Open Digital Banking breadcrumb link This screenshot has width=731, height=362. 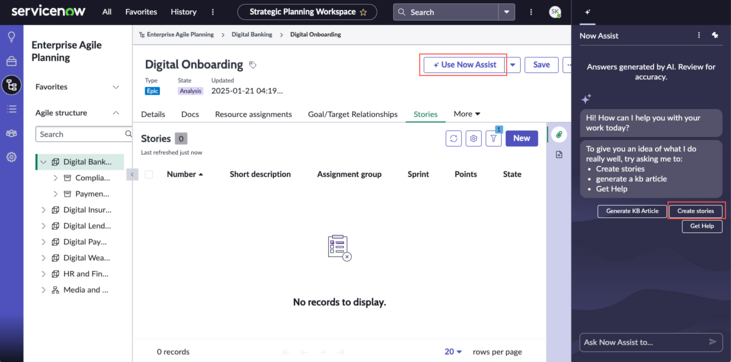[x=252, y=35]
